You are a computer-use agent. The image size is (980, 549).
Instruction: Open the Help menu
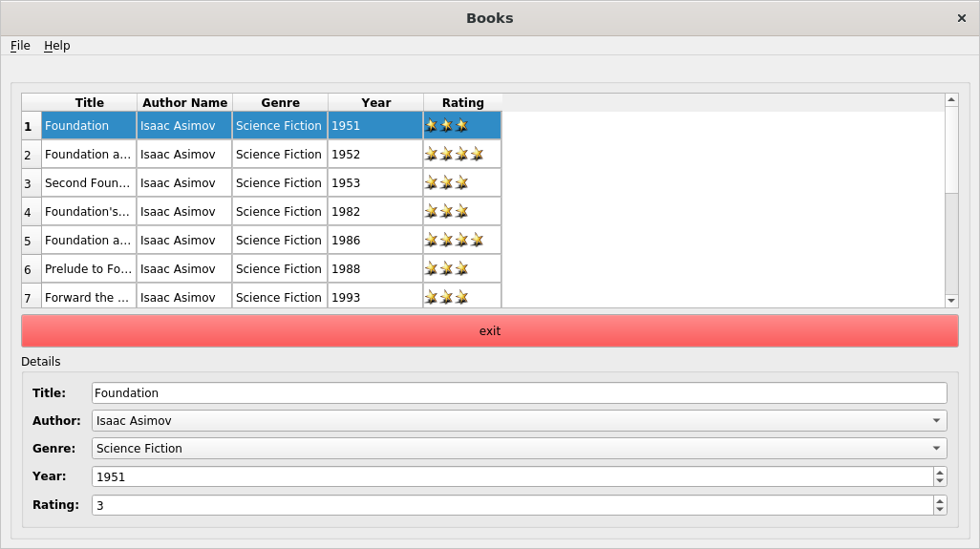point(56,46)
